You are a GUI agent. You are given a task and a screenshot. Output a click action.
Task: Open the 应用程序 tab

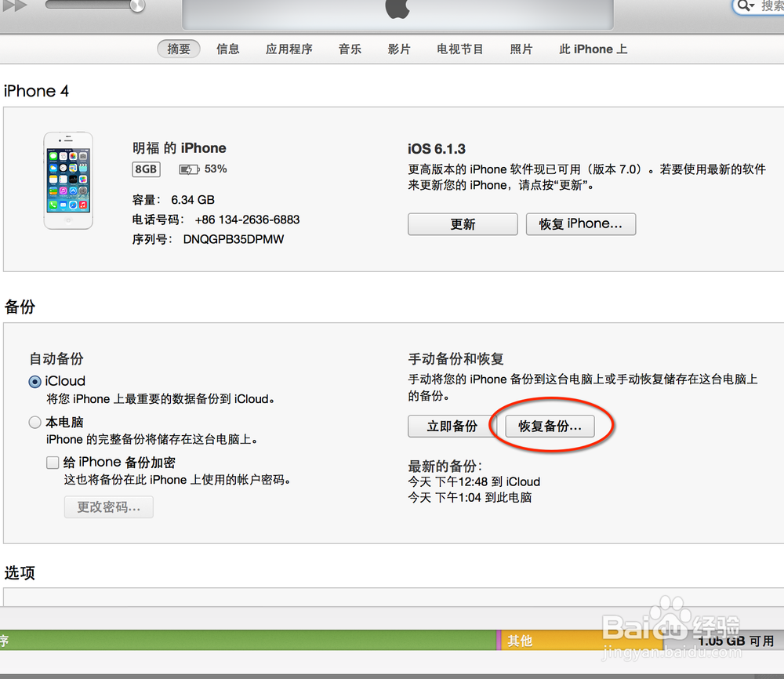pyautogui.click(x=289, y=49)
